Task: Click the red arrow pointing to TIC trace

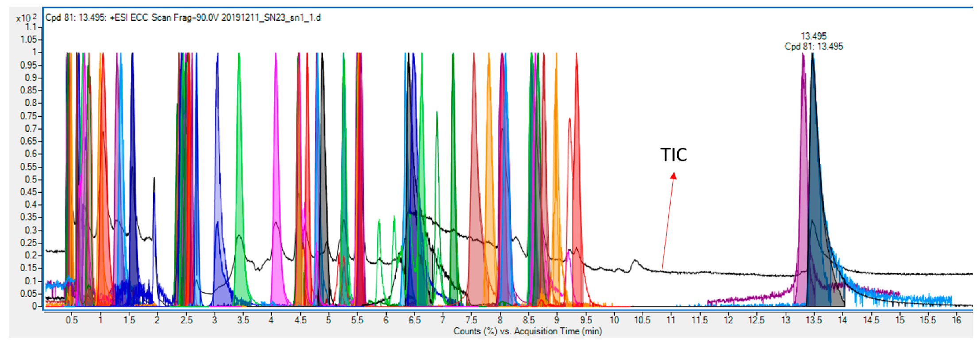Action: pos(667,221)
